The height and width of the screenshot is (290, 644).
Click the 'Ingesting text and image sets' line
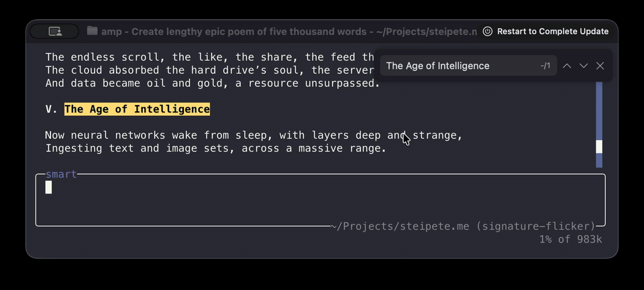click(215, 148)
